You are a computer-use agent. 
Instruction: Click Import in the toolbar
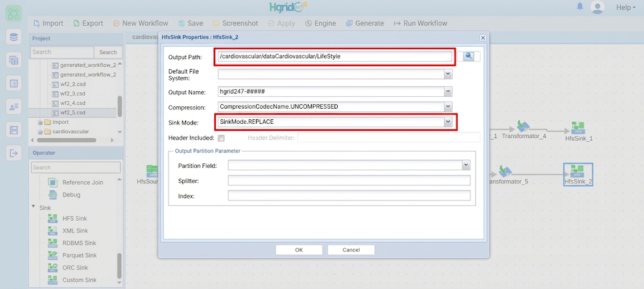click(x=48, y=23)
